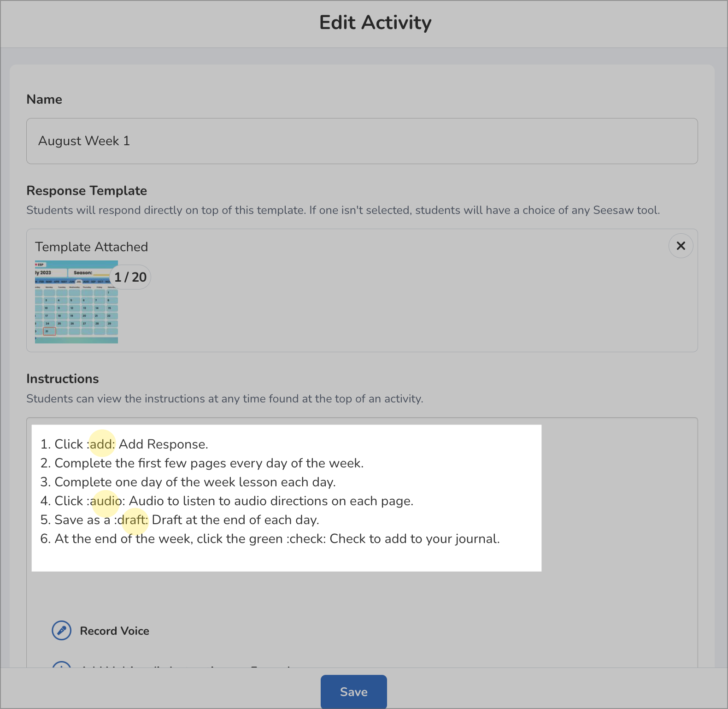Click the 1 / 20 page counter badge
The width and height of the screenshot is (728, 709).
point(130,277)
